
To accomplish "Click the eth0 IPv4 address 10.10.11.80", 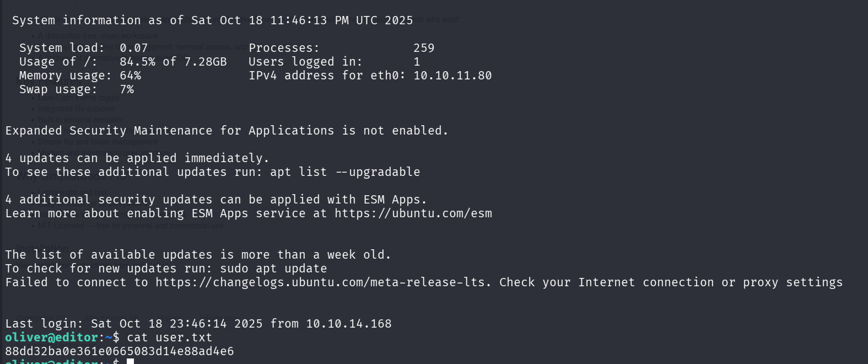I will [x=452, y=76].
